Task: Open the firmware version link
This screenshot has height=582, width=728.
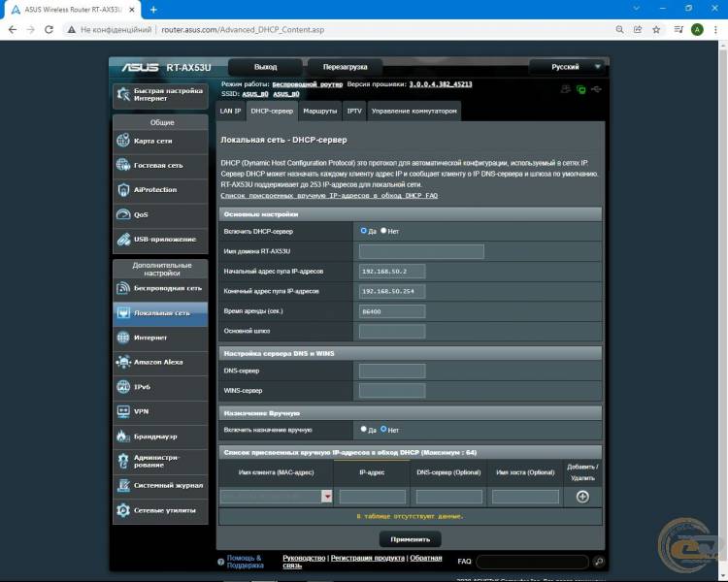Action: pos(440,84)
